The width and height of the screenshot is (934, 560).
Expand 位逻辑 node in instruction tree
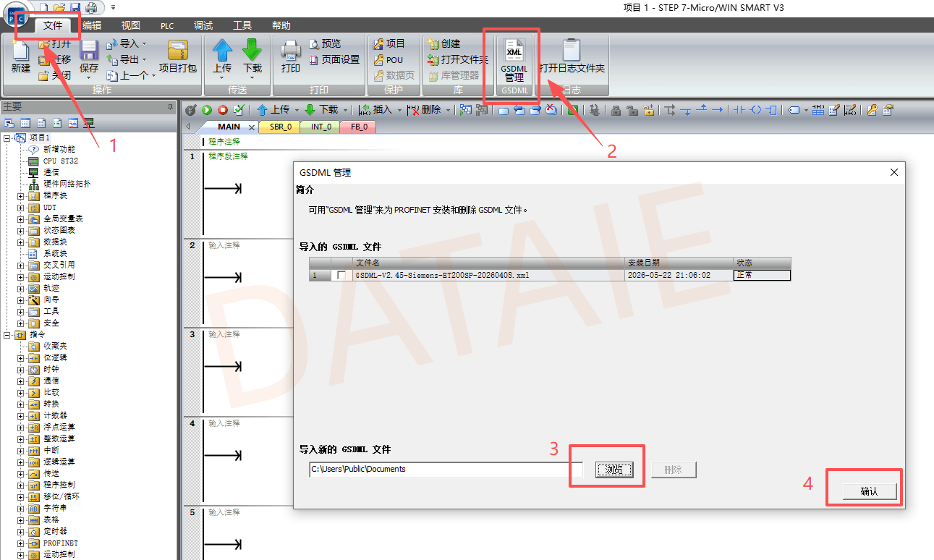(x=20, y=357)
